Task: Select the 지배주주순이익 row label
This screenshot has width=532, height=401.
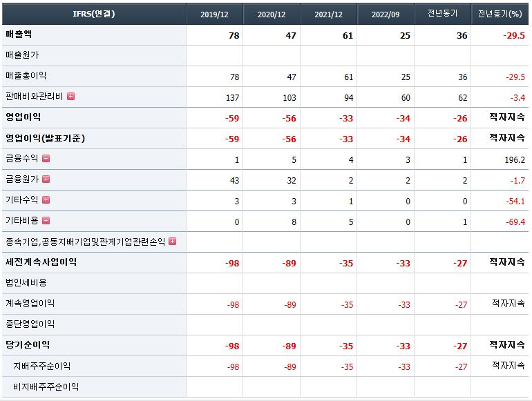Action: point(42,366)
